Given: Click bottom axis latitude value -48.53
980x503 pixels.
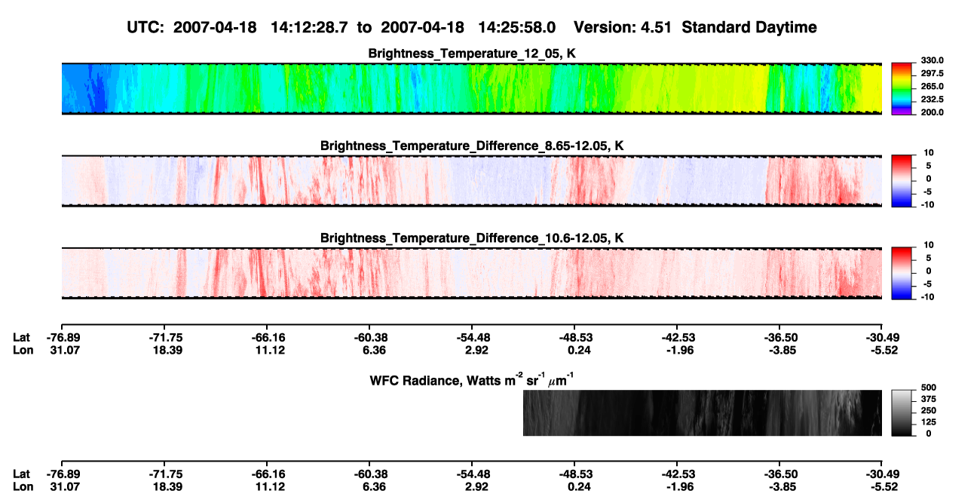Looking at the screenshot, I should tap(574, 474).
